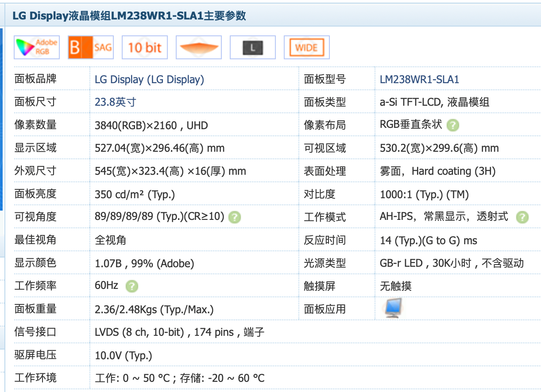The width and height of the screenshot is (541, 392).
Task: Select the 像素布局 label
Action: click(x=325, y=125)
